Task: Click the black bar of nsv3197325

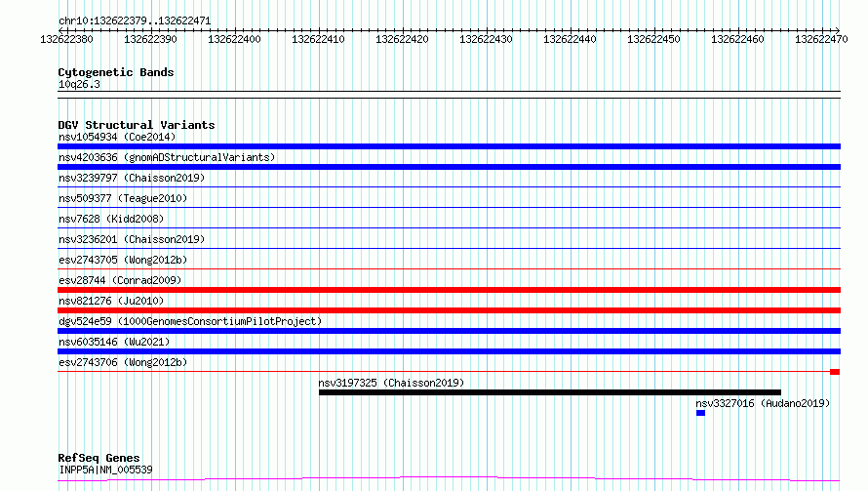Action: (550, 392)
